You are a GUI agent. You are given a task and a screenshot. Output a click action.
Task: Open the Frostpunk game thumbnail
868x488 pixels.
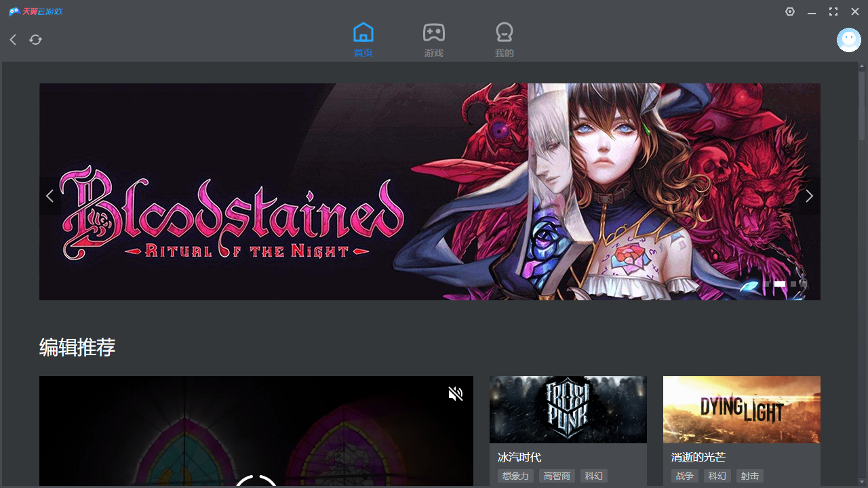tap(568, 409)
